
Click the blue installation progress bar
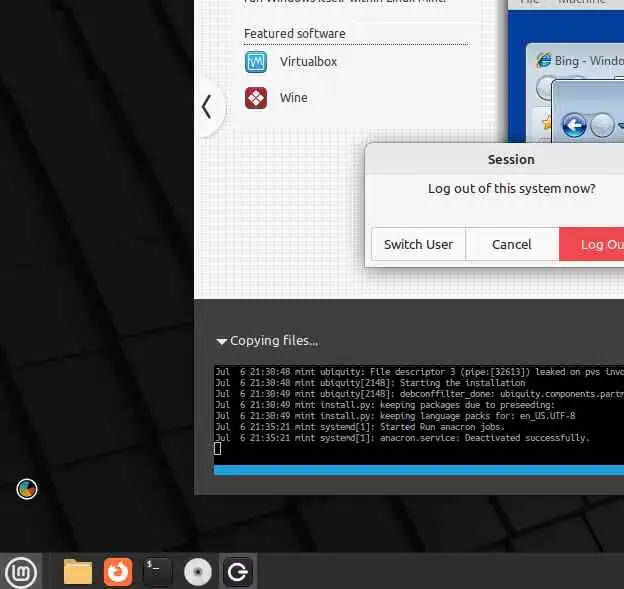[419, 470]
